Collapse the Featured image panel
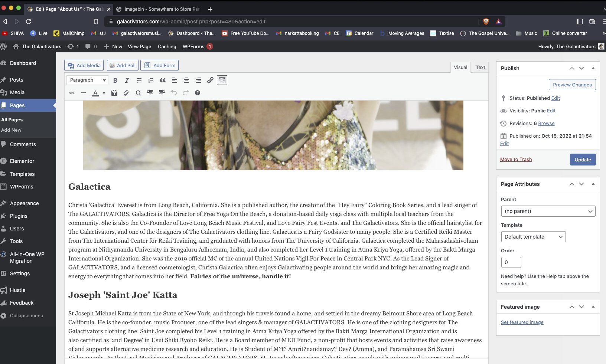The width and height of the screenshot is (606, 364). pyautogui.click(x=593, y=307)
